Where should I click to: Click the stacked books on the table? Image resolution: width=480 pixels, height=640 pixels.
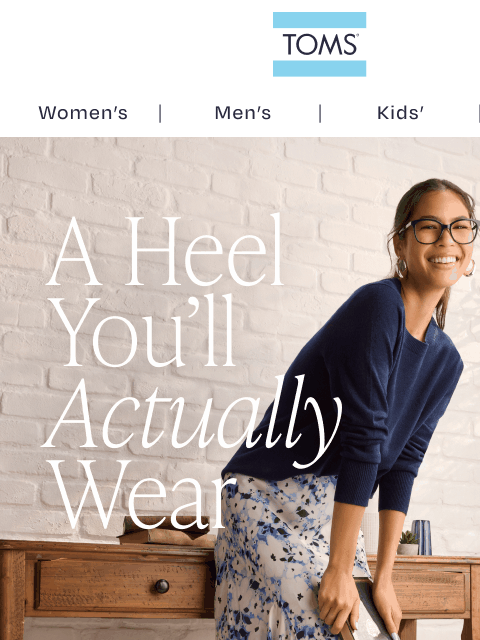(167, 533)
